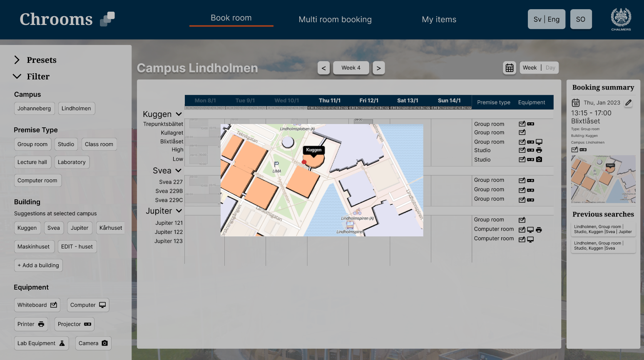Screen dimensions: 644x360
Task: Click the pencil edit icon in Booking summary
Action: pos(628,103)
